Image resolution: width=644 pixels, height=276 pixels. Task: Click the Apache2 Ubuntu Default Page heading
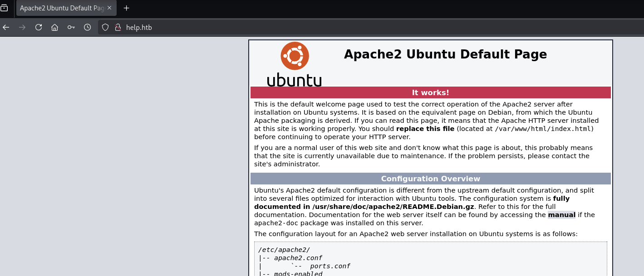click(445, 54)
